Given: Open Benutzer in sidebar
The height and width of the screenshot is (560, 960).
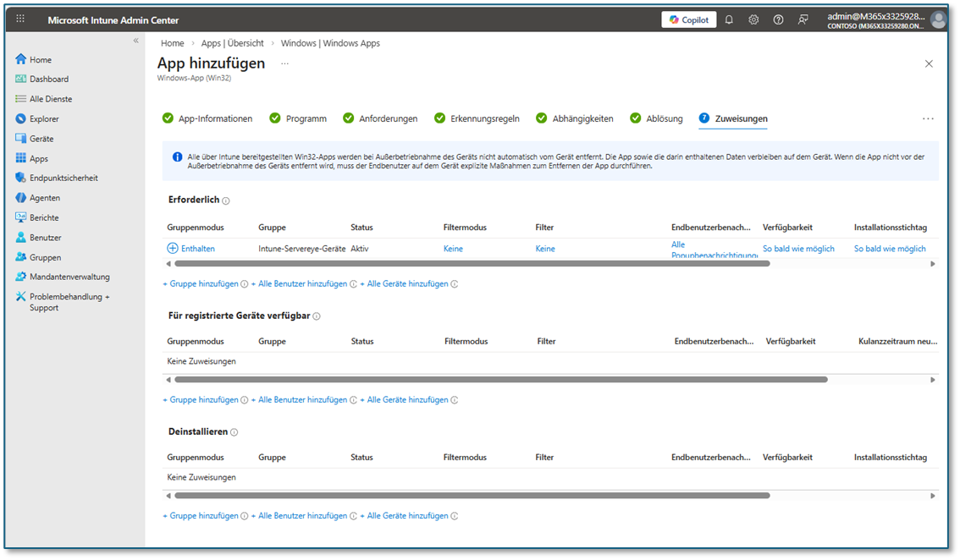Looking at the screenshot, I should (x=46, y=238).
